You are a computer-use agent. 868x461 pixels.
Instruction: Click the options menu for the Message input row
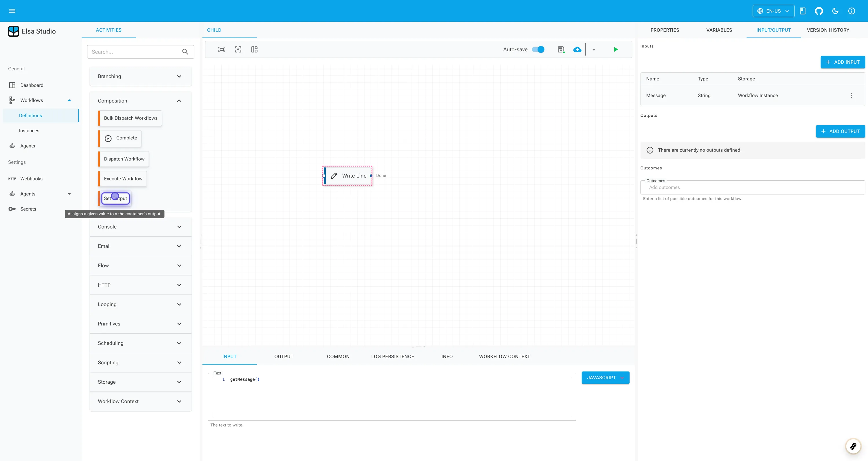click(x=852, y=96)
